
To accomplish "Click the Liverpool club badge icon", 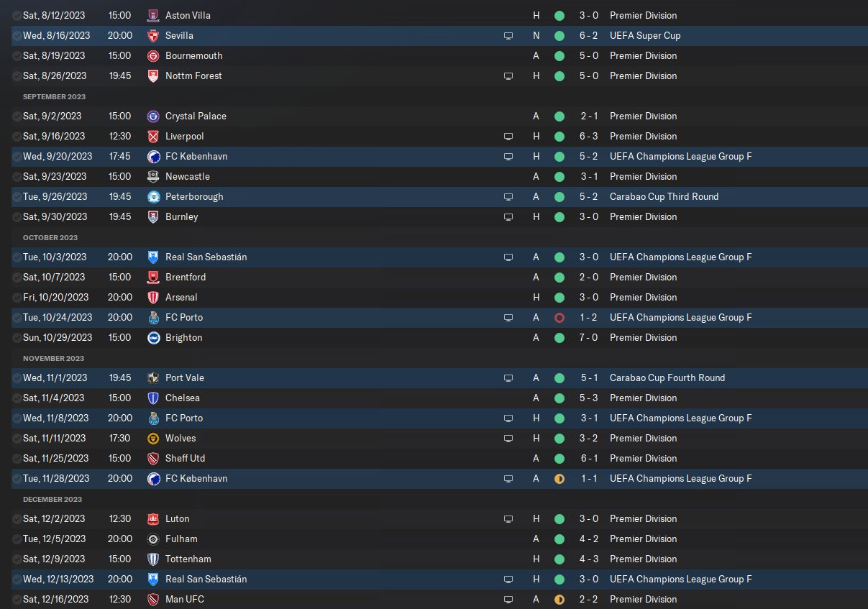I will point(152,136).
